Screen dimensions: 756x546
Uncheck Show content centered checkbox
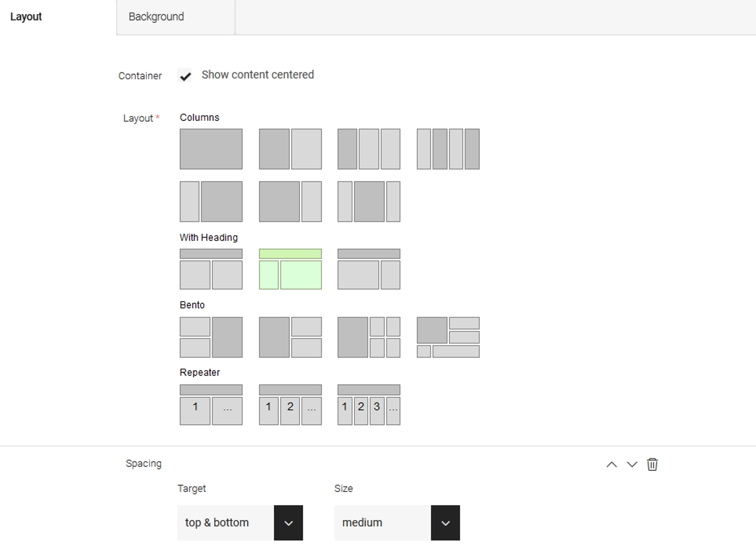click(x=185, y=76)
